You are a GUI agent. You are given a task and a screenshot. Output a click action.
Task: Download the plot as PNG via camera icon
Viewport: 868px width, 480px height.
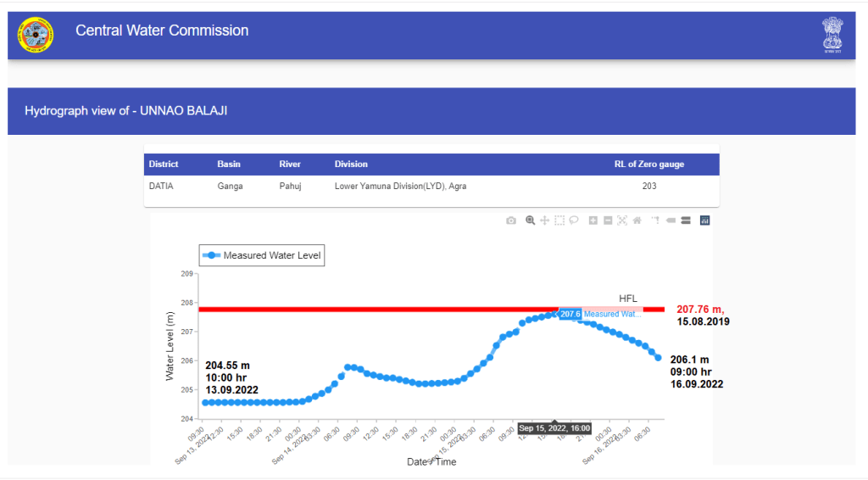click(x=510, y=220)
